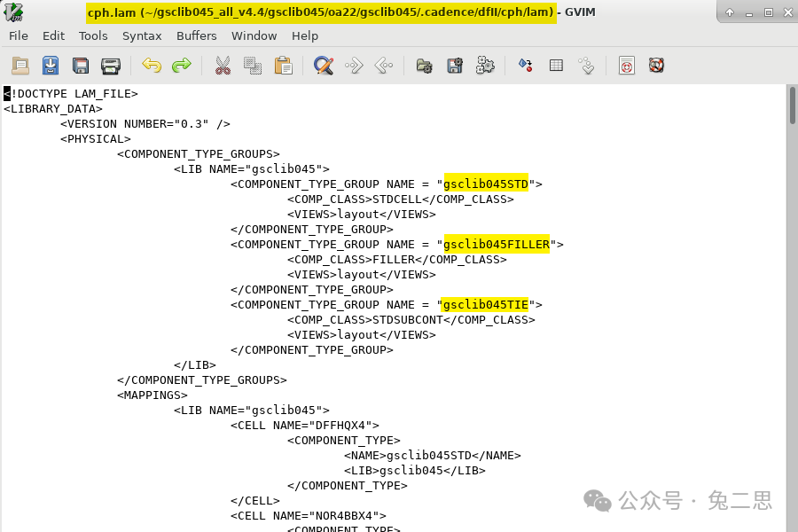Click the <MAPPINGS> tag line
Screen dimensions: 798x532
[153, 395]
